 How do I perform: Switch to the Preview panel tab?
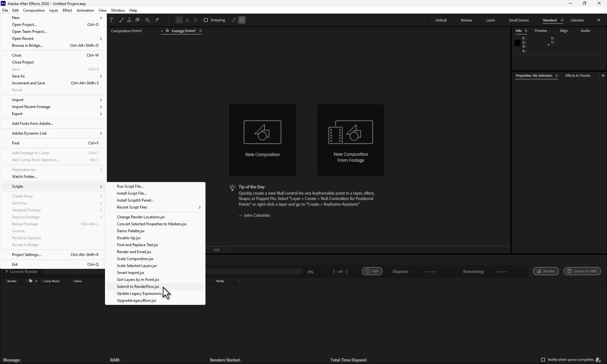click(541, 31)
